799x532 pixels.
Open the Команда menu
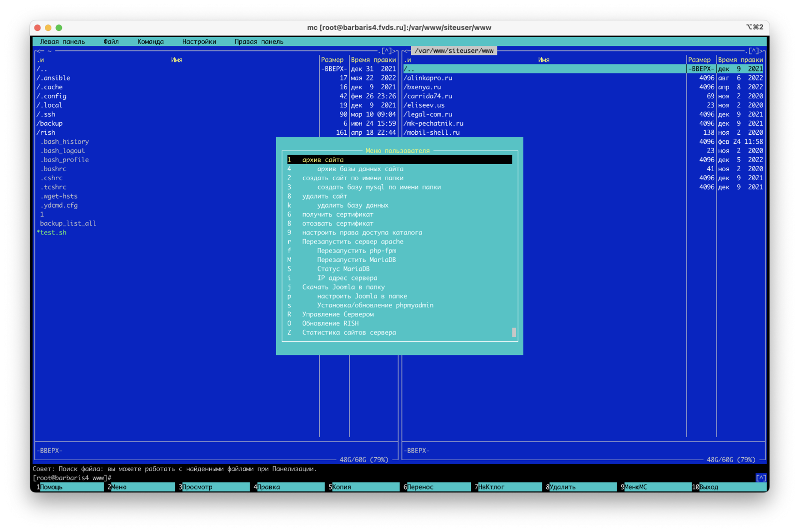tap(150, 42)
